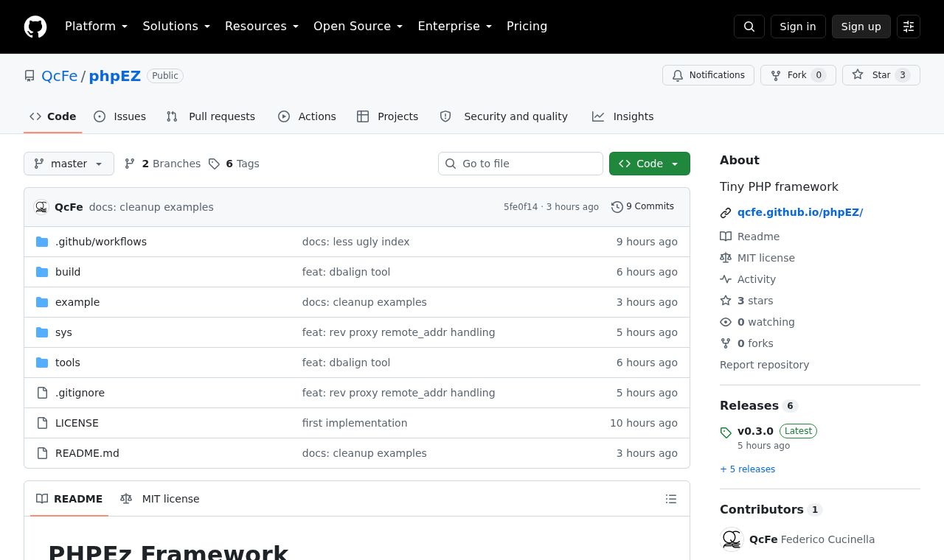Expand the Open Source menu
Image resolution: width=944 pixels, height=560 pixels.
358,27
